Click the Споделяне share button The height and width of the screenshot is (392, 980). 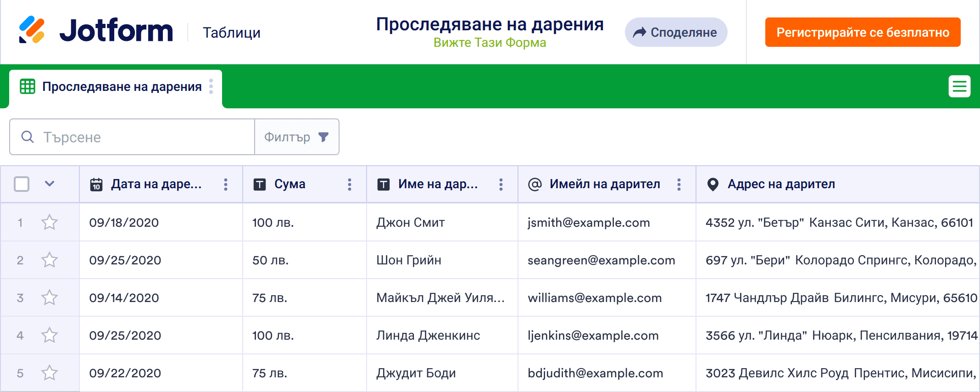[x=676, y=32]
